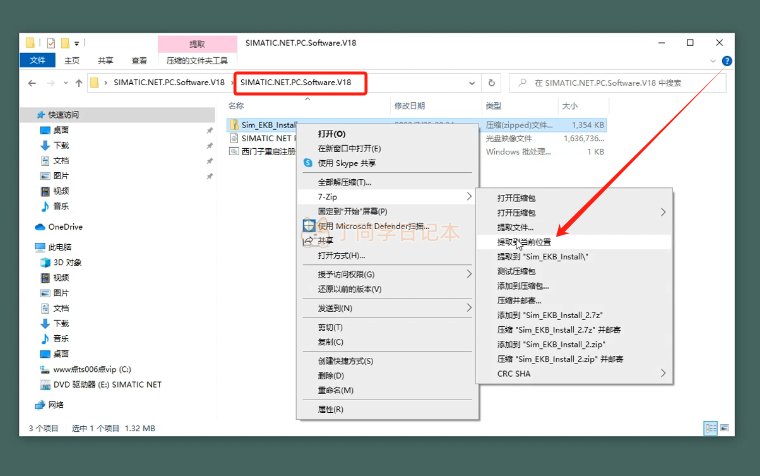This screenshot has width=760, height=476.
Task: Click the 快速访问 star icon in sidebar
Action: pos(41,115)
